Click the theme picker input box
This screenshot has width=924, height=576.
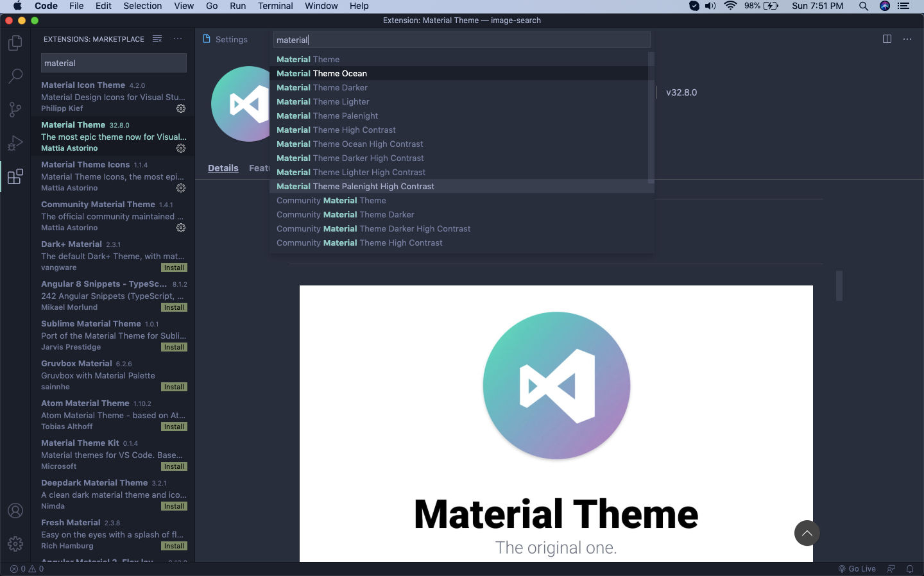(462, 40)
